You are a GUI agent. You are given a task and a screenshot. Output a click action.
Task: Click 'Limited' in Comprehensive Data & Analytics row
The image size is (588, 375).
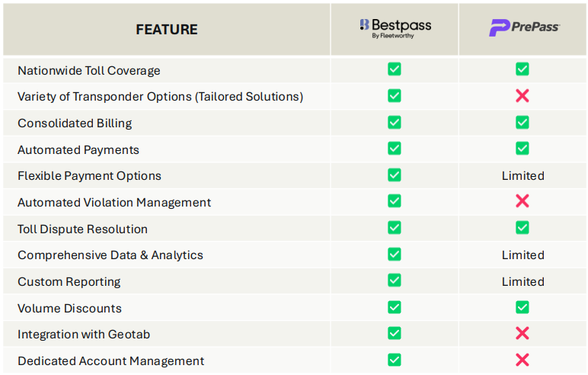click(523, 255)
